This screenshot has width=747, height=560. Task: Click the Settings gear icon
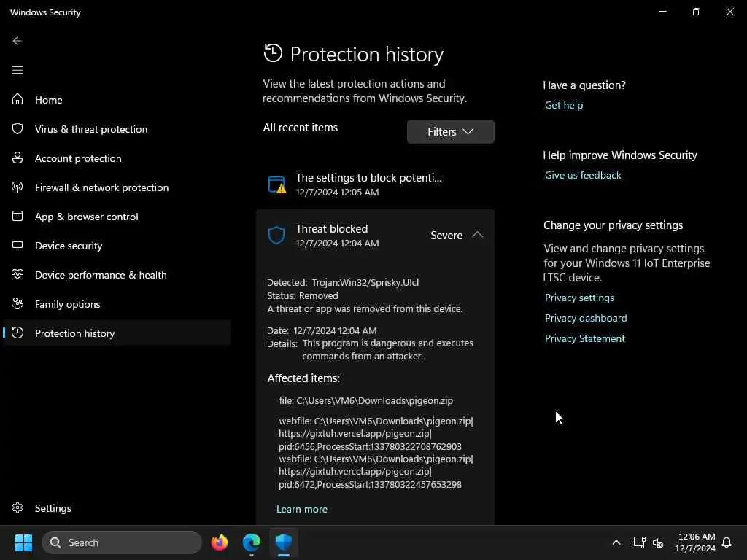(18, 507)
